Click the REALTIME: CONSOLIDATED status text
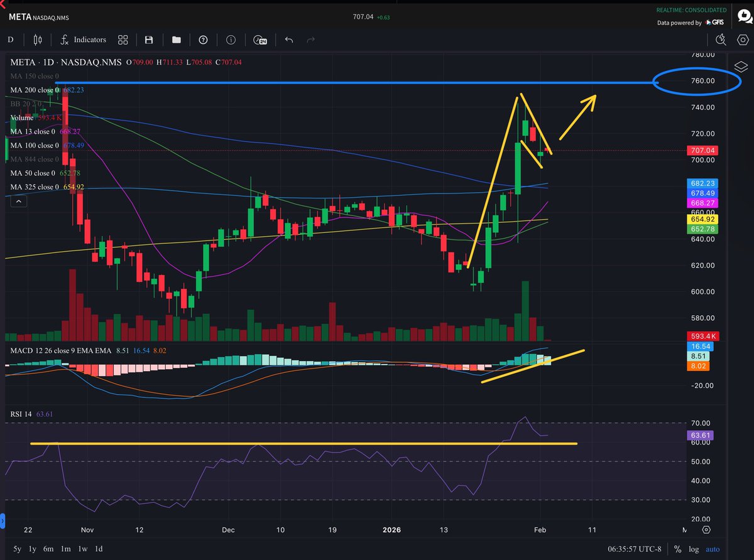Image resolution: width=754 pixels, height=560 pixels. click(x=691, y=10)
